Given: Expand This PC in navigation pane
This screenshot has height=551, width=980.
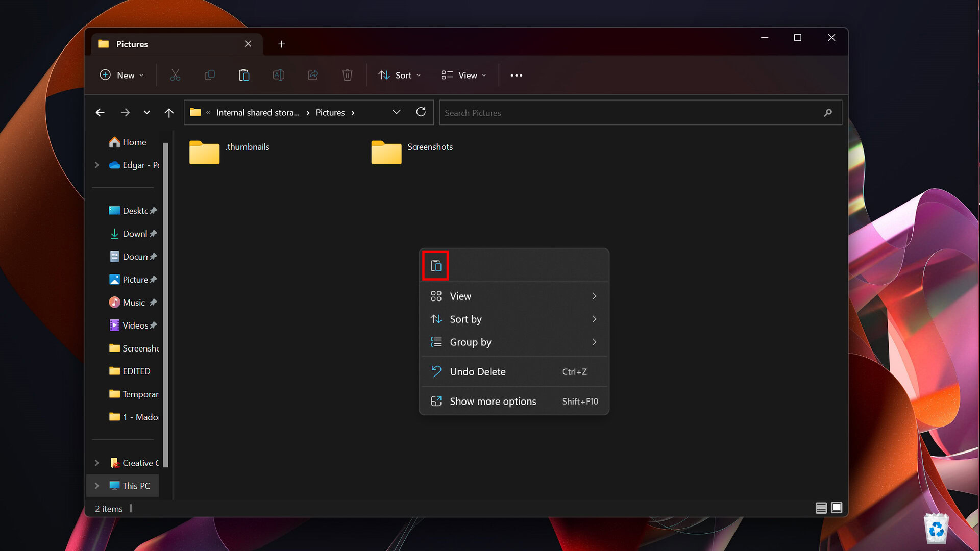Looking at the screenshot, I should (96, 486).
